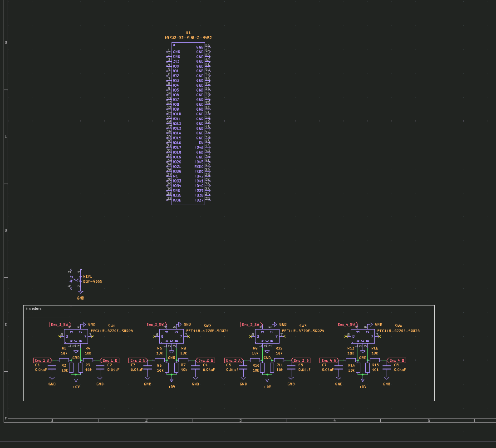Select capacitor C5 symbol

(243, 367)
